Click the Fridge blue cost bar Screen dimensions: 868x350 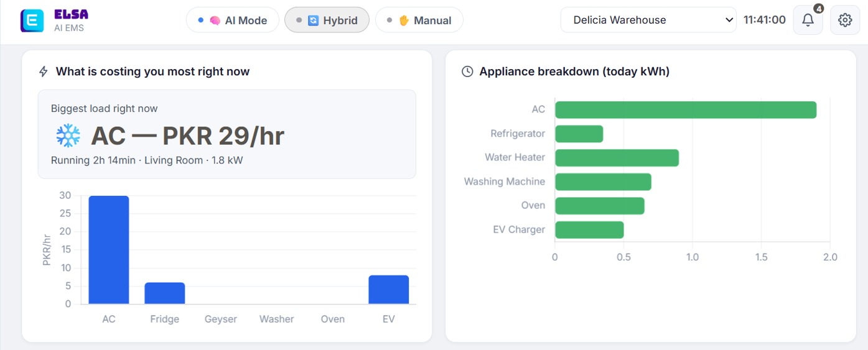pyautogui.click(x=165, y=293)
